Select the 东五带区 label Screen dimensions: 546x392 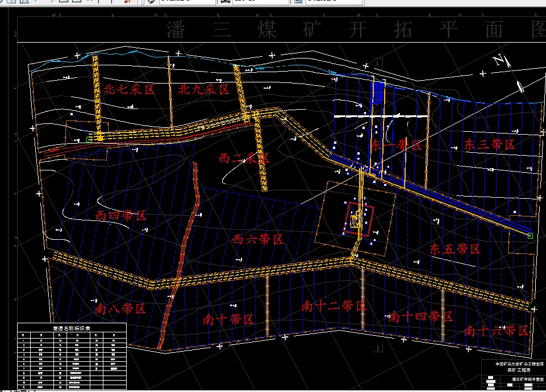pyautogui.click(x=455, y=249)
